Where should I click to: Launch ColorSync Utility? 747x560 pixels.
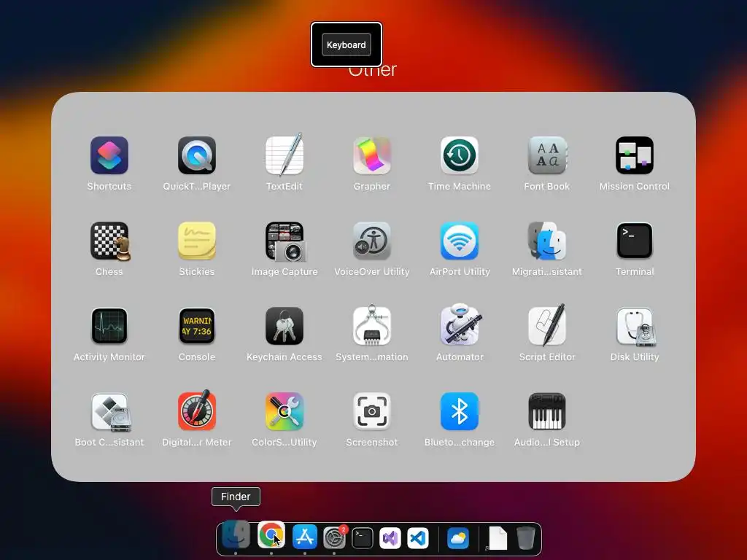tap(285, 411)
